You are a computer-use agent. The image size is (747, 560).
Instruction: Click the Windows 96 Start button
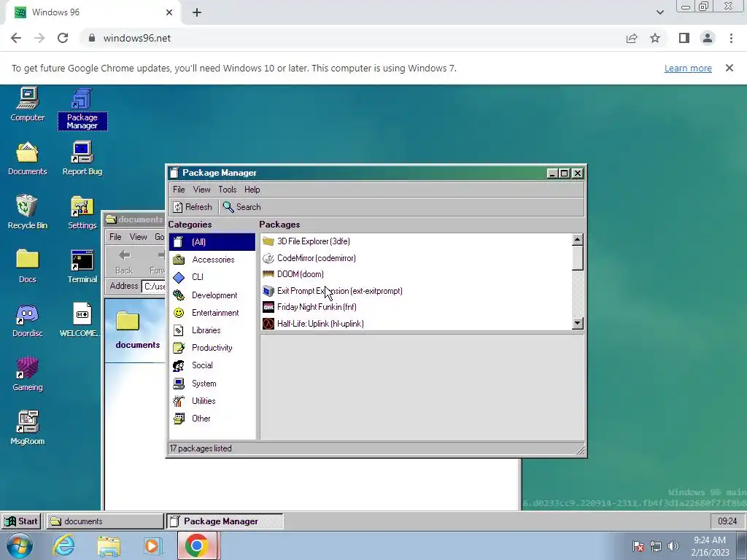point(21,521)
